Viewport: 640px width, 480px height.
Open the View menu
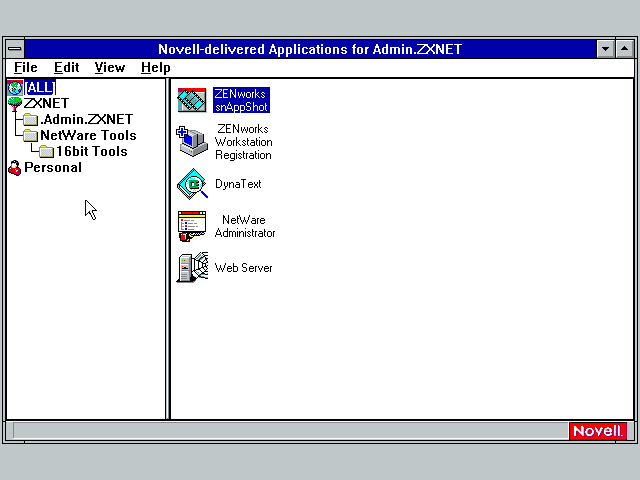coord(110,67)
